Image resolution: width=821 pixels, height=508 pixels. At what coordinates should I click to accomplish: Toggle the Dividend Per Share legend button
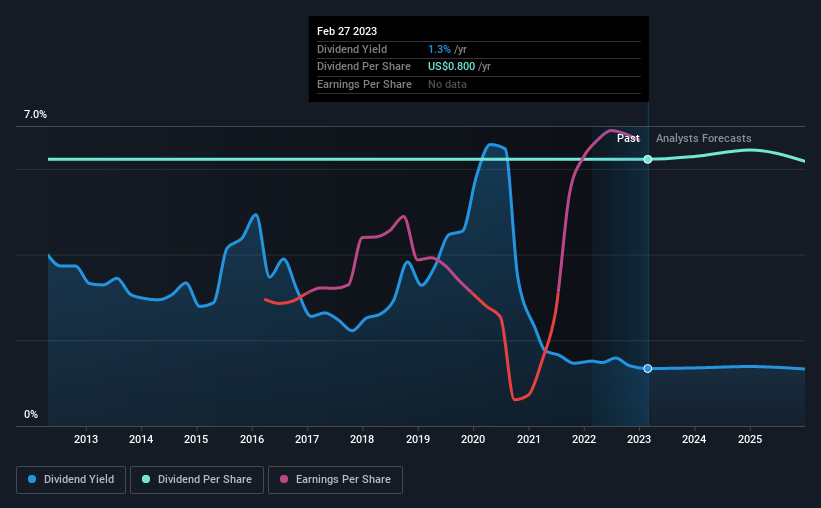[x=197, y=480]
